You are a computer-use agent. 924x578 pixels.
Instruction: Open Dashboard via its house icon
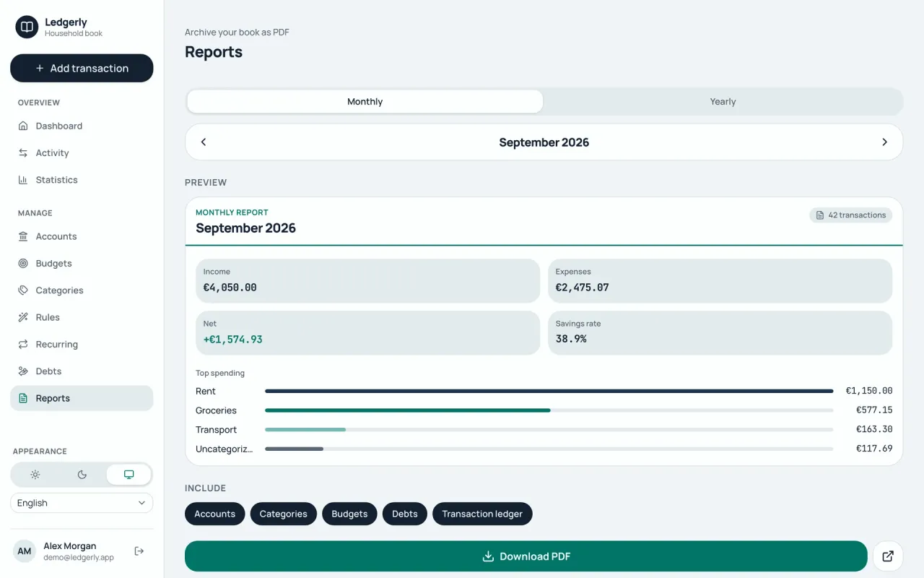23,126
